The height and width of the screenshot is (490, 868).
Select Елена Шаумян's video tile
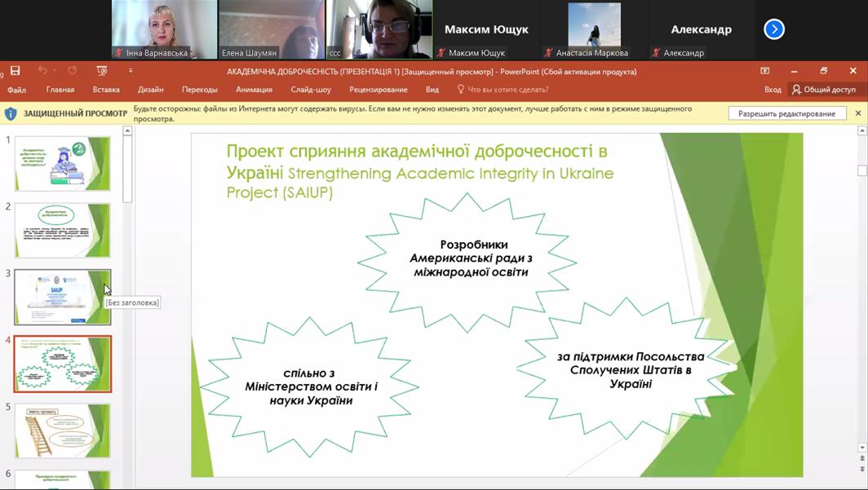(271, 29)
